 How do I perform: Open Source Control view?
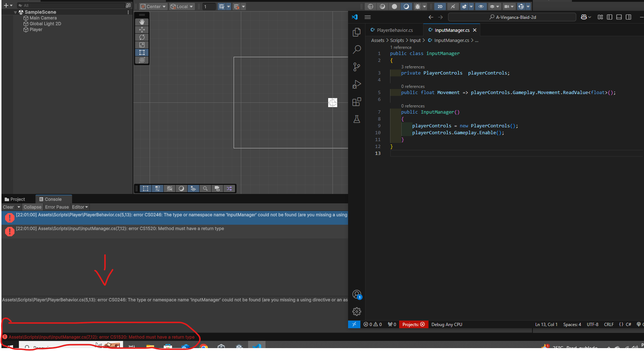[x=357, y=67]
